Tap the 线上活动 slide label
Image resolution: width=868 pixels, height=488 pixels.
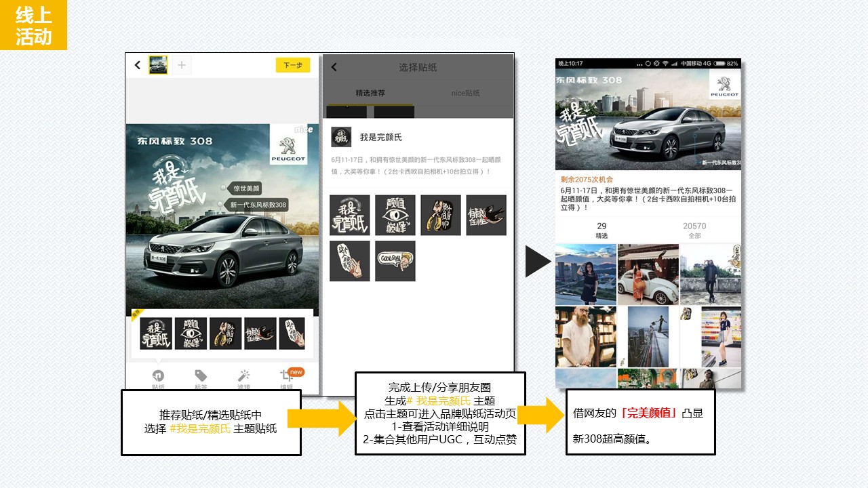click(34, 25)
